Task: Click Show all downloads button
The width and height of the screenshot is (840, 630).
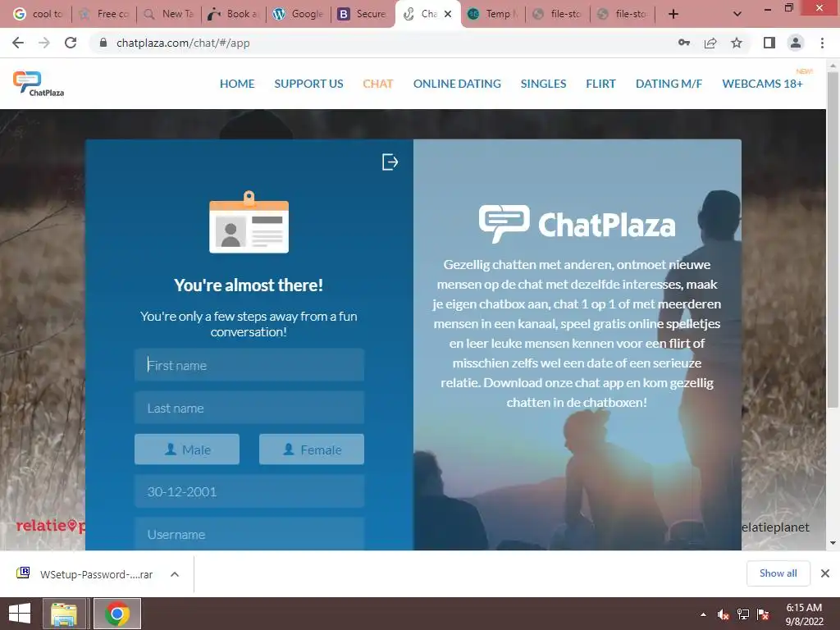Action: (778, 573)
